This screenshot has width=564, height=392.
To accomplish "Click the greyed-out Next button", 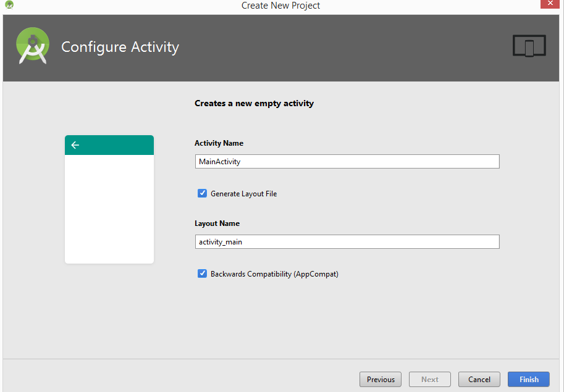I will click(429, 380).
